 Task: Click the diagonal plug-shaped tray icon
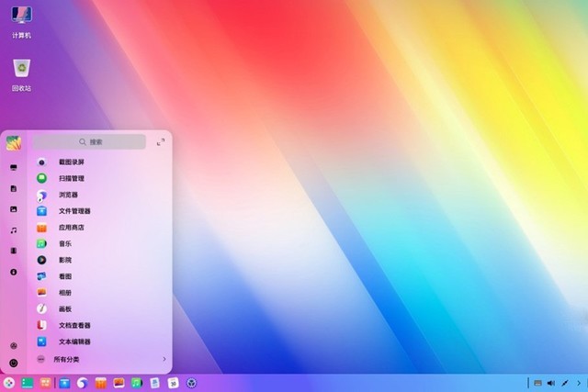(565, 383)
